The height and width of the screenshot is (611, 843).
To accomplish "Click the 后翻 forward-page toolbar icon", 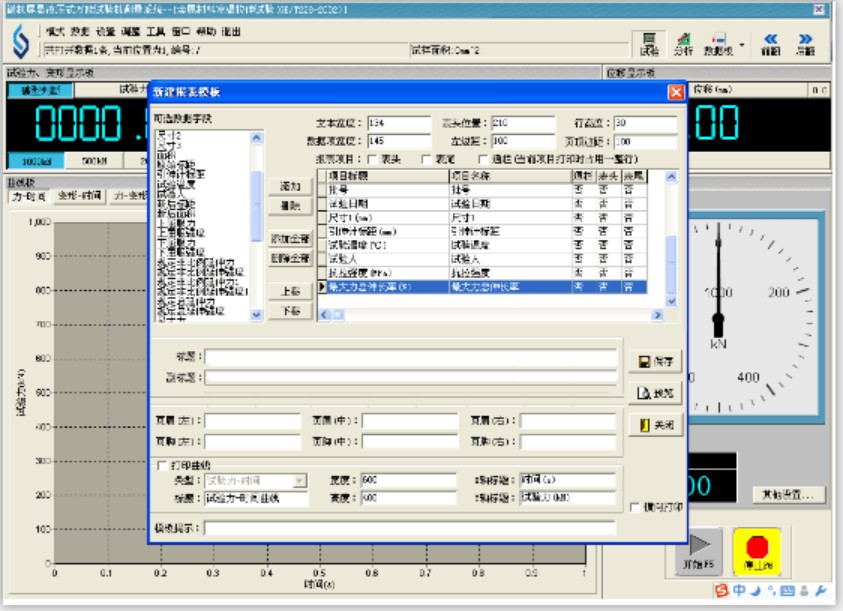I will pyautogui.click(x=806, y=40).
